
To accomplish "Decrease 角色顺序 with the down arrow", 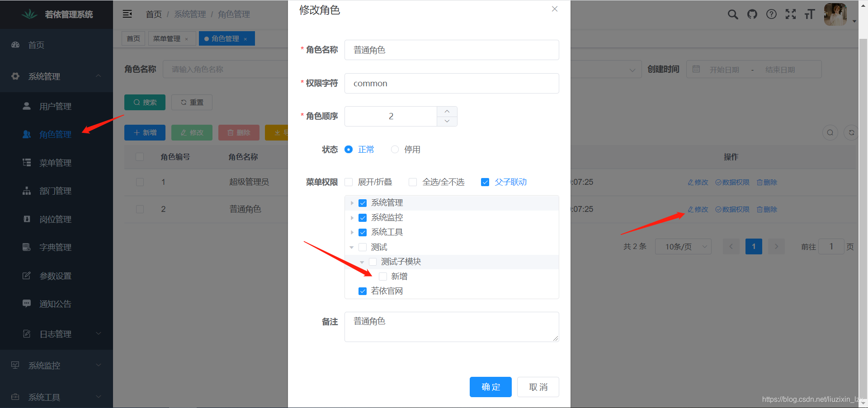I will (447, 121).
